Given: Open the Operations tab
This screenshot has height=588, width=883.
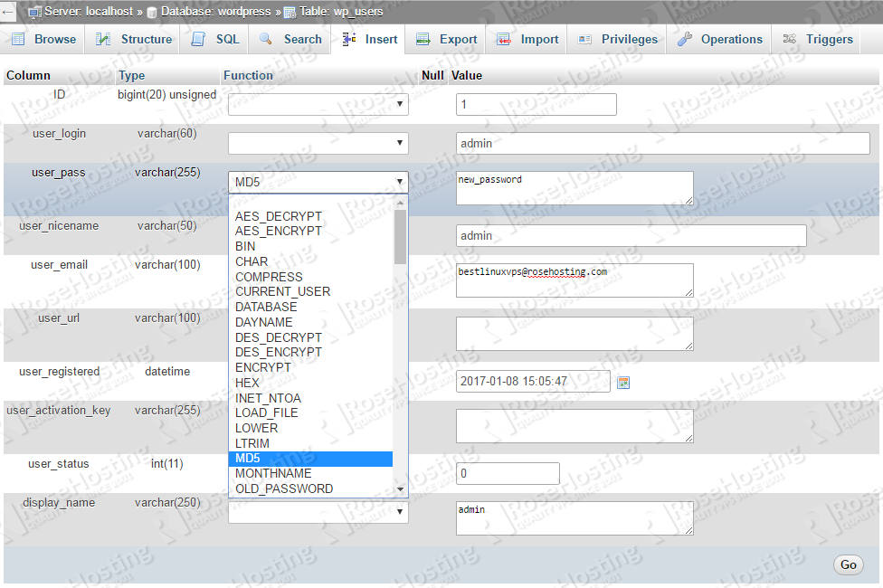Looking at the screenshot, I should 719,39.
